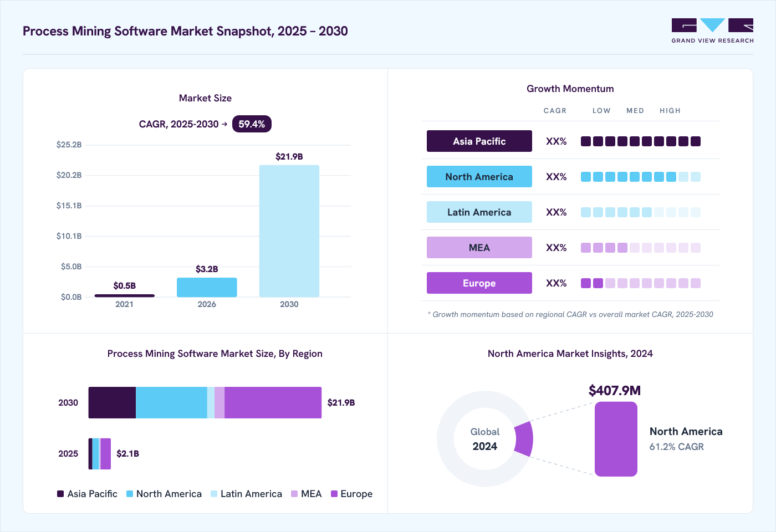Click the MEA legend swatch
This screenshot has height=532, width=776.
coord(294,494)
